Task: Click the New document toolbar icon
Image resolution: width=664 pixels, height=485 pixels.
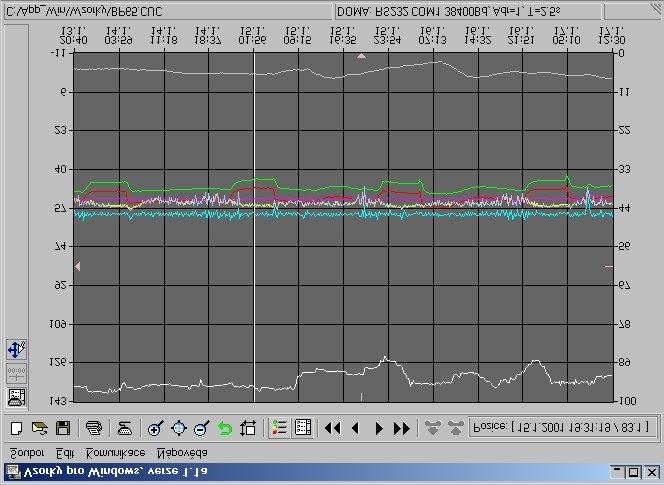Action: [17, 428]
